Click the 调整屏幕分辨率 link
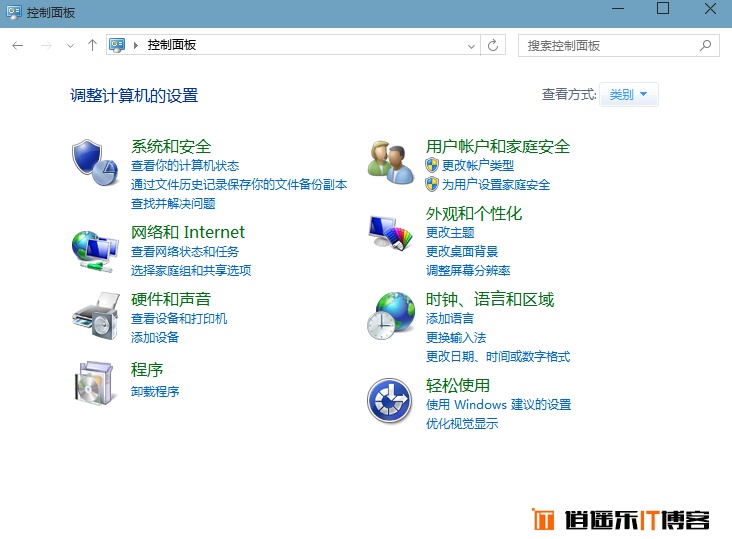 click(468, 270)
